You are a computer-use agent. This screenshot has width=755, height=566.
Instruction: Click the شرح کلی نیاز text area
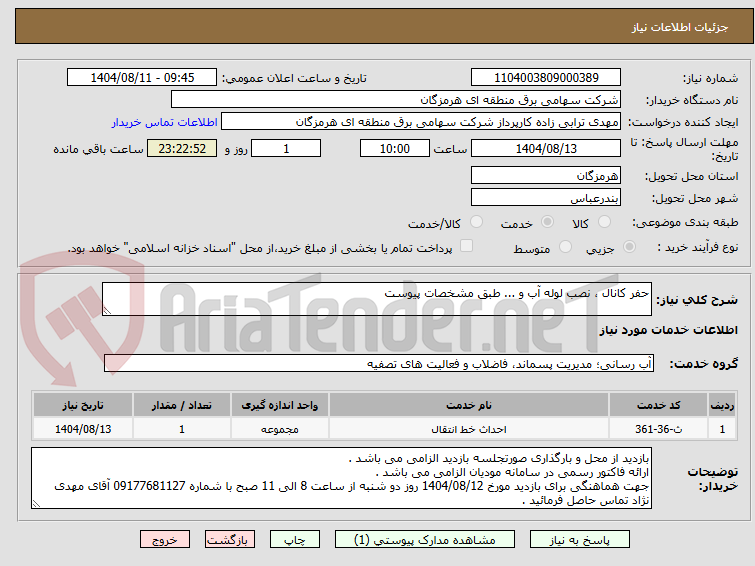click(x=377, y=299)
